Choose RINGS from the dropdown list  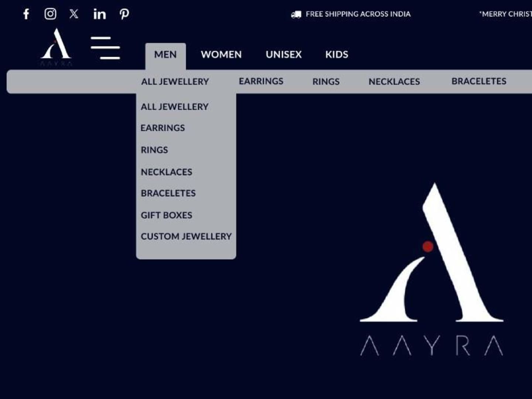coord(154,150)
